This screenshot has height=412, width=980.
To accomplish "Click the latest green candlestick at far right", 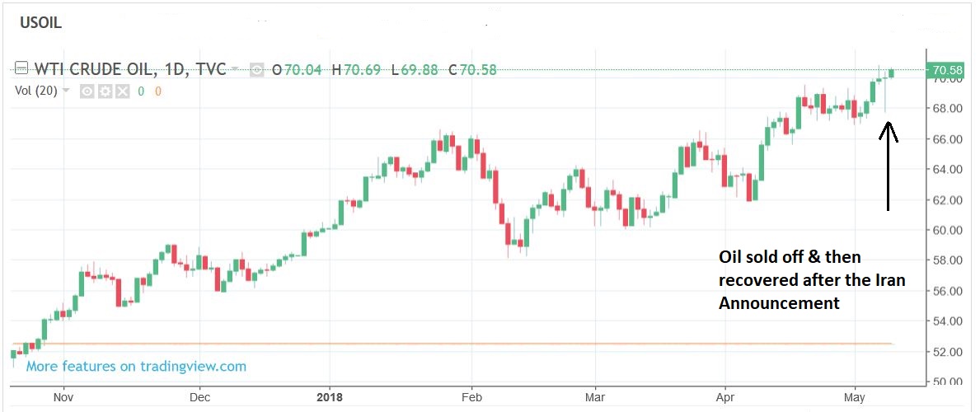I will click(x=891, y=73).
